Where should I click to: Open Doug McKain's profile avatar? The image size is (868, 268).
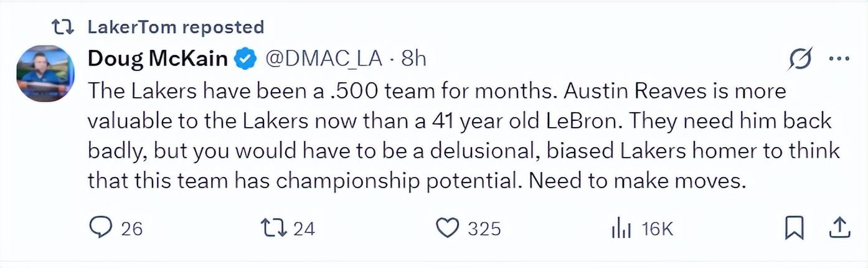pyautogui.click(x=45, y=73)
